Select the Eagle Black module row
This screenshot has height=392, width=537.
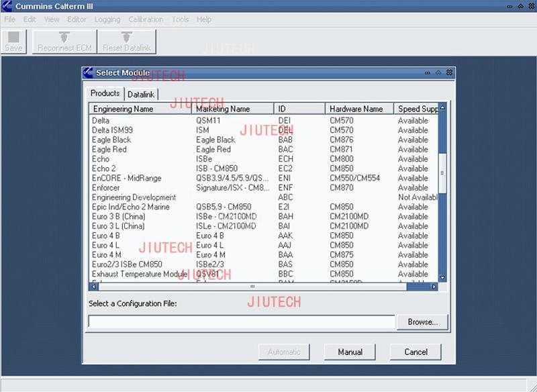[112, 140]
